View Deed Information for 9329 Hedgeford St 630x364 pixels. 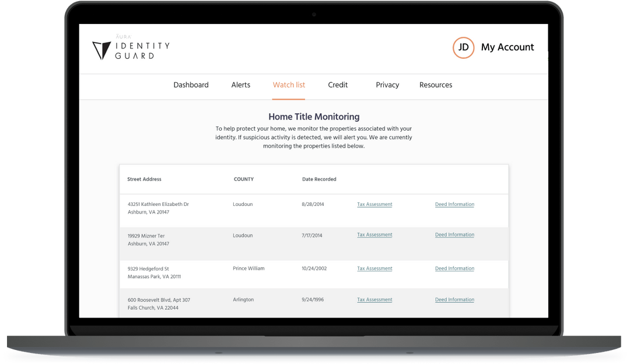tap(454, 268)
